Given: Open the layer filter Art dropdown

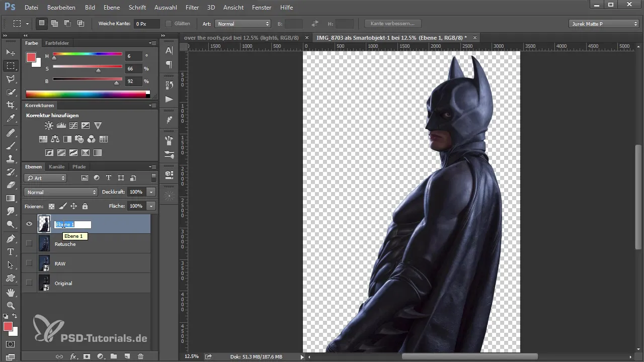Looking at the screenshot, I should pos(45,178).
